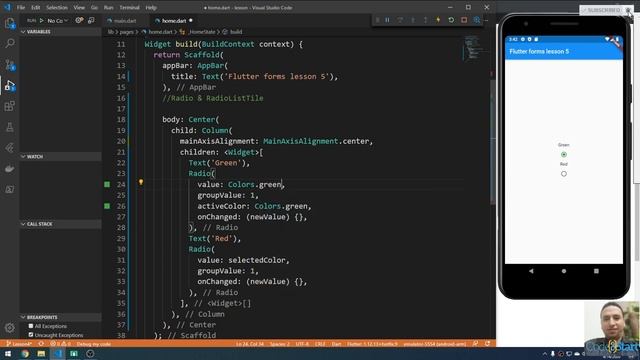Click the lightbulb quick-fix on line 24
Viewport: 640px width, 360px height.
[141, 182]
